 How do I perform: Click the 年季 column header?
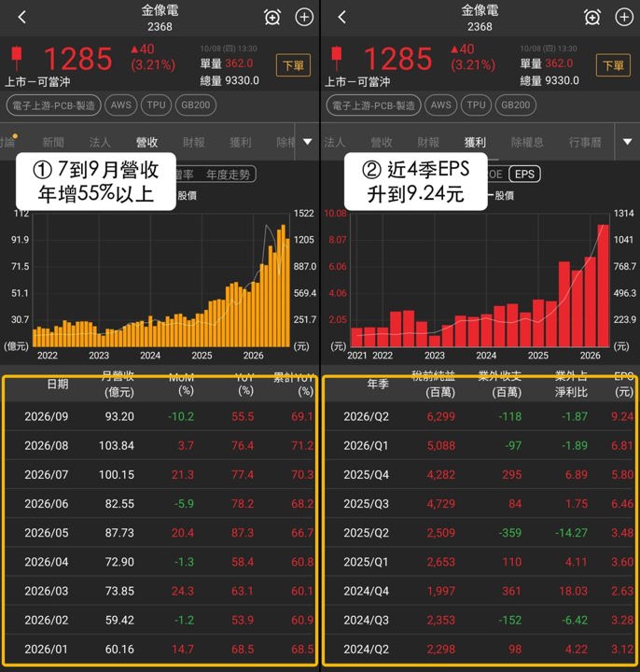(x=378, y=384)
